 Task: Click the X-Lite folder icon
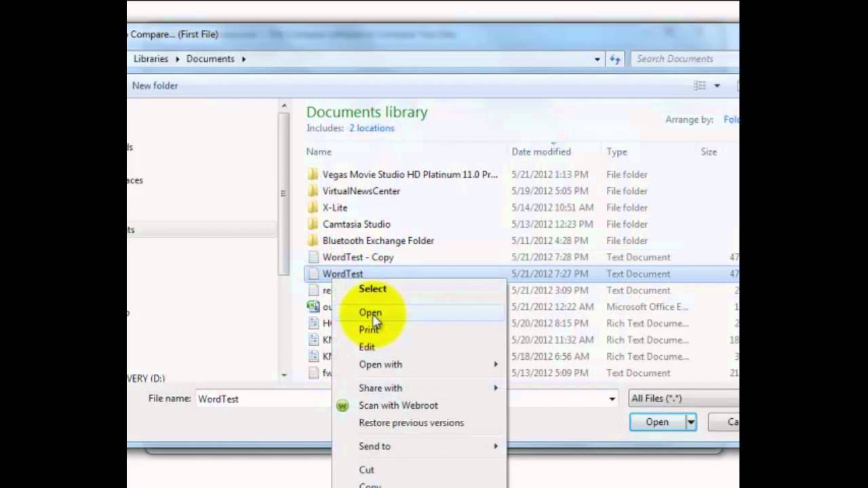(313, 207)
